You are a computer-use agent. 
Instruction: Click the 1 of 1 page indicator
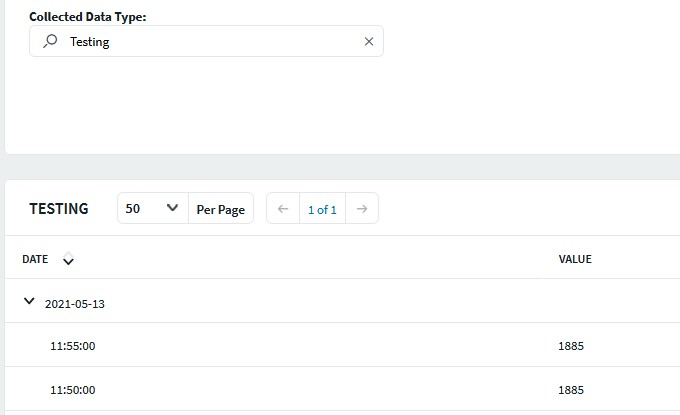pyautogui.click(x=322, y=210)
